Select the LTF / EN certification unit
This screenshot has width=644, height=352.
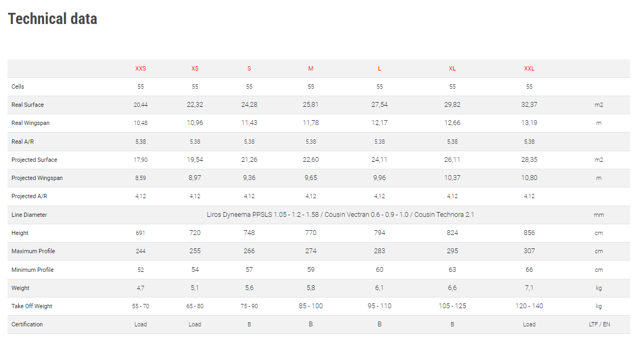(x=599, y=324)
